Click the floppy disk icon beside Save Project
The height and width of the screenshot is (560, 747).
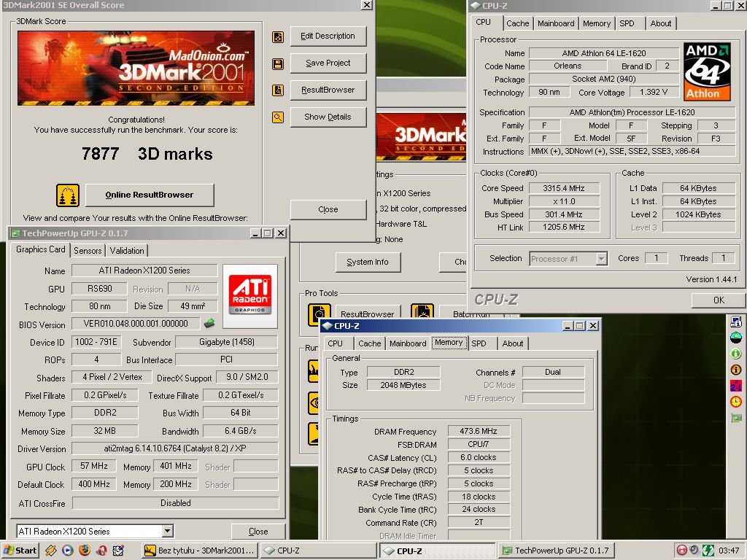pos(278,64)
